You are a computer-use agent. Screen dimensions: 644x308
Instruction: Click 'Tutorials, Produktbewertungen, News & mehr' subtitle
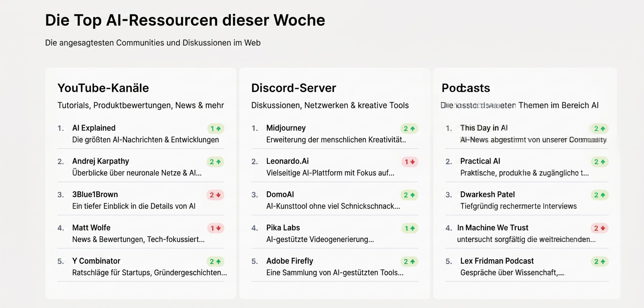(141, 105)
